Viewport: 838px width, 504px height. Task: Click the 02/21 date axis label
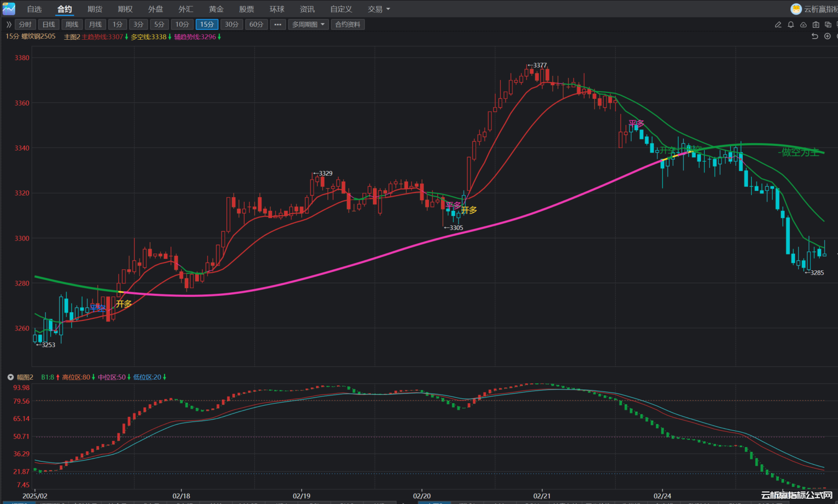coord(542,496)
